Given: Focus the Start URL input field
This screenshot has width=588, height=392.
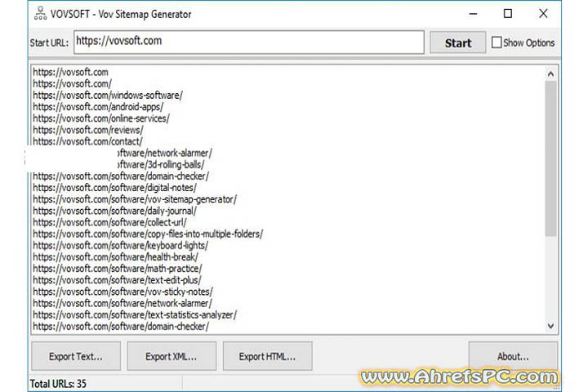Looking at the screenshot, I should coord(249,42).
